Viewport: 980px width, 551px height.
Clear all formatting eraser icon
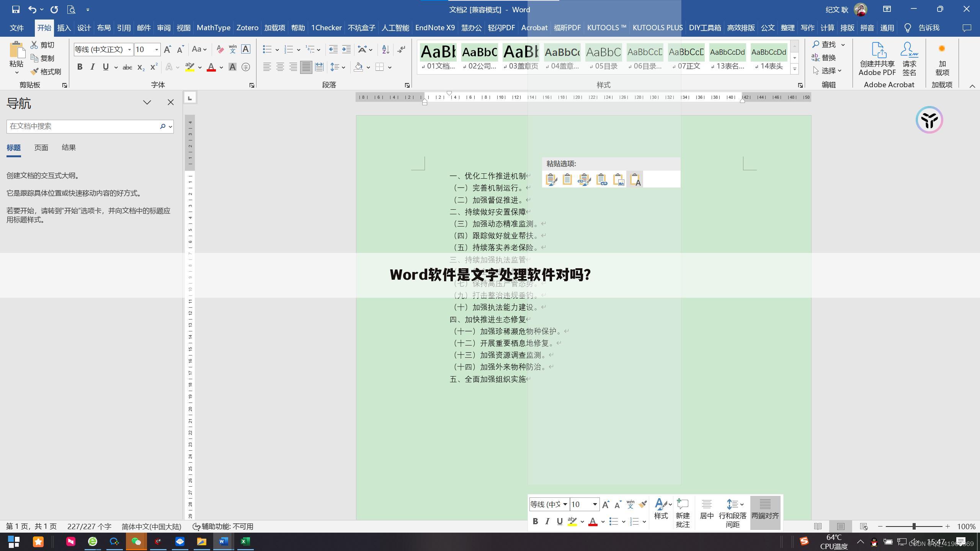(x=220, y=49)
